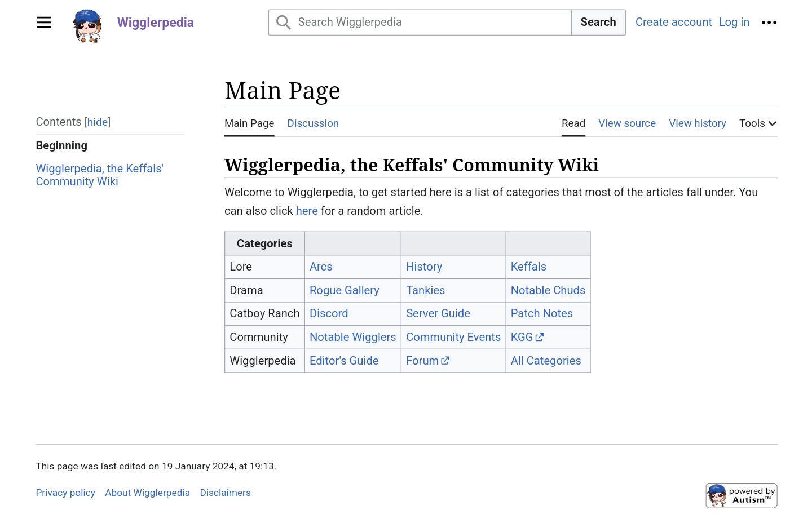
Task: Click the last edited date text
Action: [156, 466]
